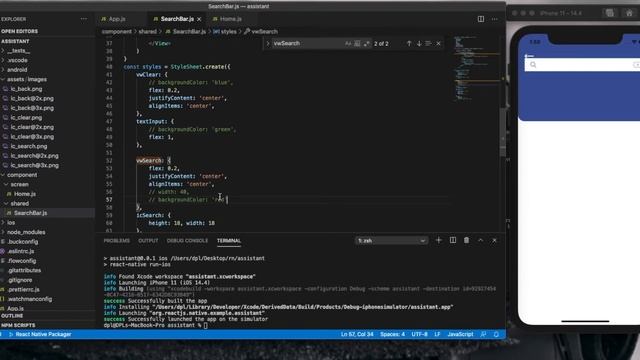Collapse the component folder
Screen dimensions: 640x360
[x=22, y=175]
